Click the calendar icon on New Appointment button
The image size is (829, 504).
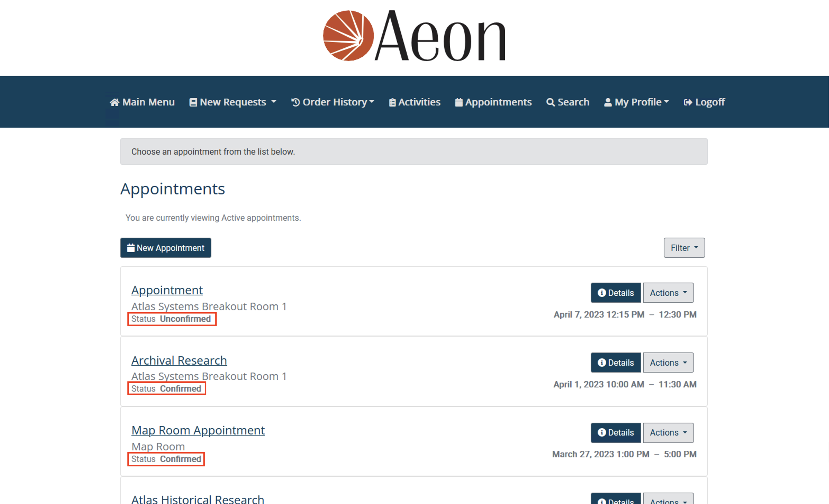point(131,248)
